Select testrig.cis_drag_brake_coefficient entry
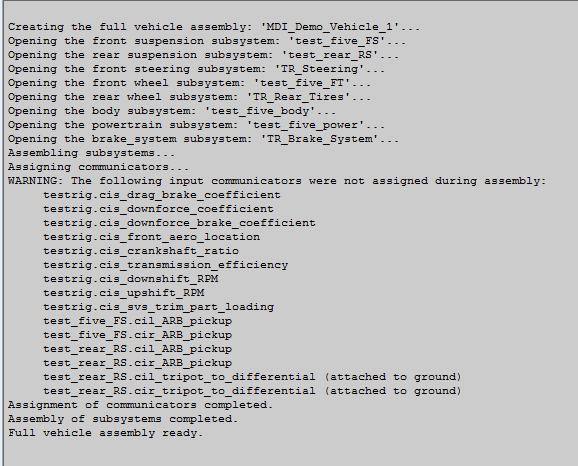Viewport: 578px width, 466px height. (162, 195)
